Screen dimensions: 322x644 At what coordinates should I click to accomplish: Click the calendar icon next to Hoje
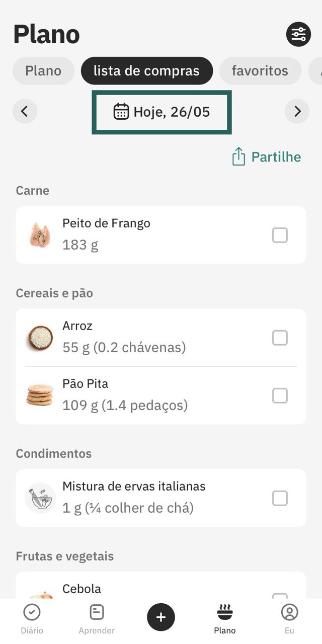point(121,111)
